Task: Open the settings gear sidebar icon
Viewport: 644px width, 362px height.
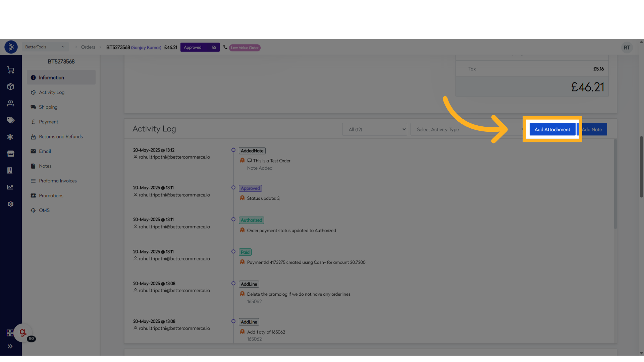Action: pos(11,204)
